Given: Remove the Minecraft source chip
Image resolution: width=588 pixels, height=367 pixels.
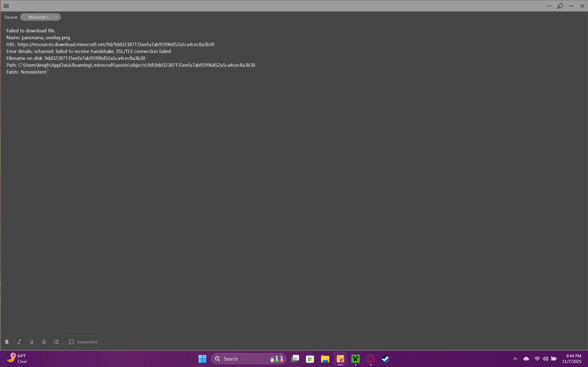Looking at the screenshot, I should coord(56,17).
